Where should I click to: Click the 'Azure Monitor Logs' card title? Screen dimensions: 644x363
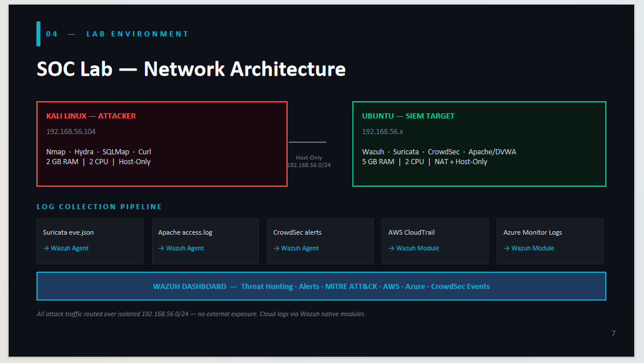click(533, 232)
